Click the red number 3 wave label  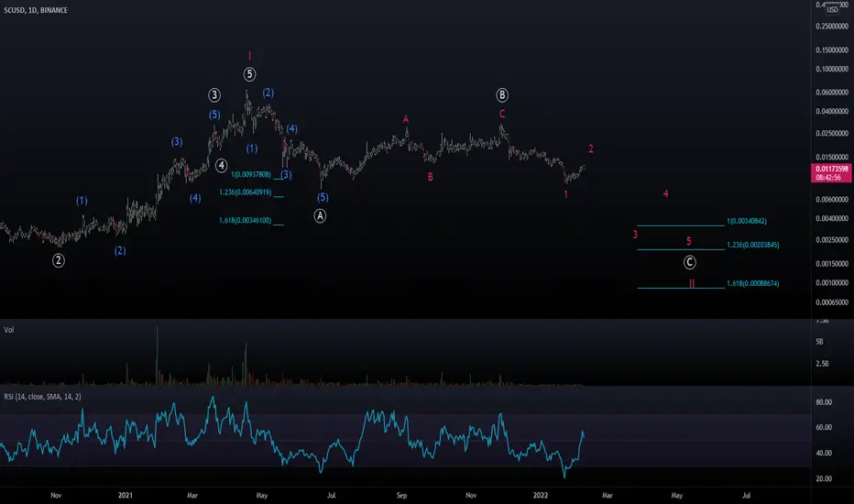coord(635,235)
